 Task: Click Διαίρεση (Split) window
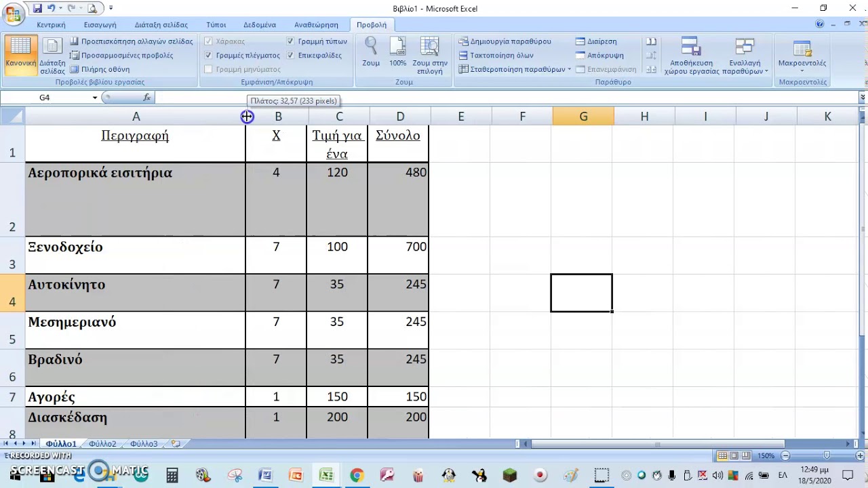(596, 41)
